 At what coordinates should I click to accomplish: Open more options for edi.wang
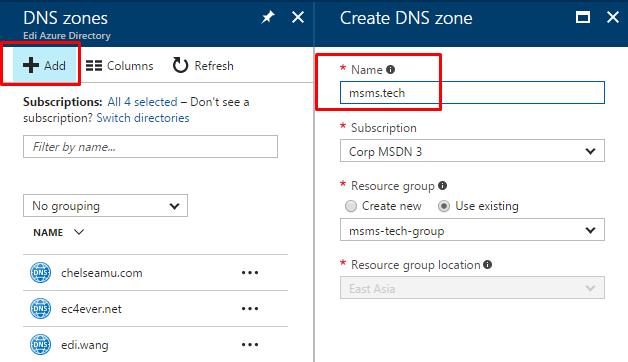tap(250, 345)
